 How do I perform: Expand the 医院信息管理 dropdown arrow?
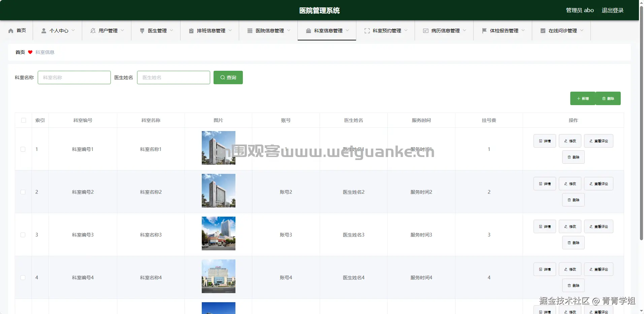(x=289, y=30)
